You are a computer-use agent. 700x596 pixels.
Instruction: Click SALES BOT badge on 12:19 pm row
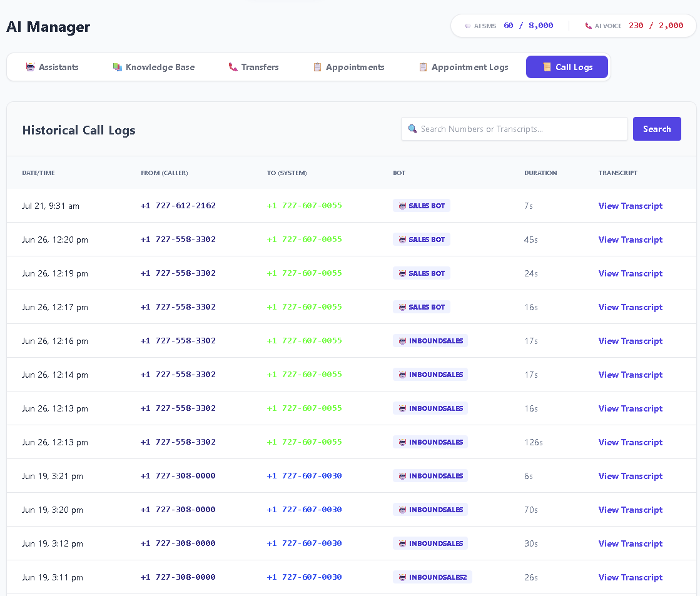tap(422, 273)
